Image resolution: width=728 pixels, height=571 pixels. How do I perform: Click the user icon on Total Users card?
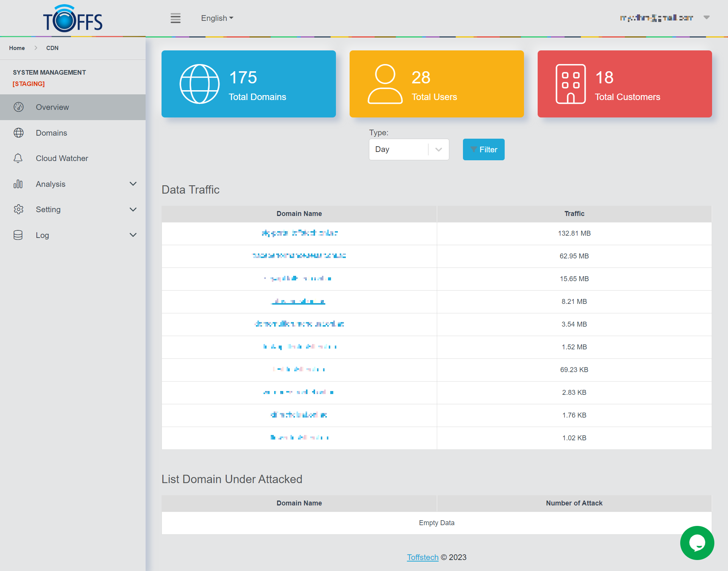[x=385, y=84]
